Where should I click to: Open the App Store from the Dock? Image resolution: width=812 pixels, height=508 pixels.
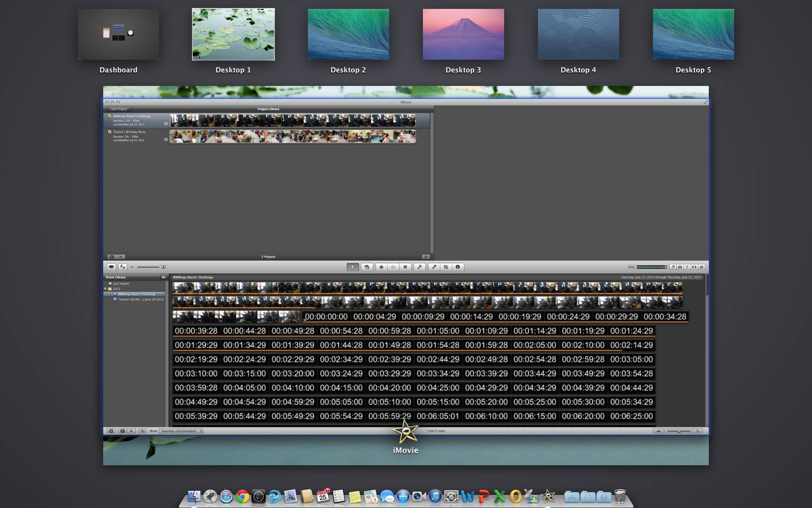click(403, 496)
